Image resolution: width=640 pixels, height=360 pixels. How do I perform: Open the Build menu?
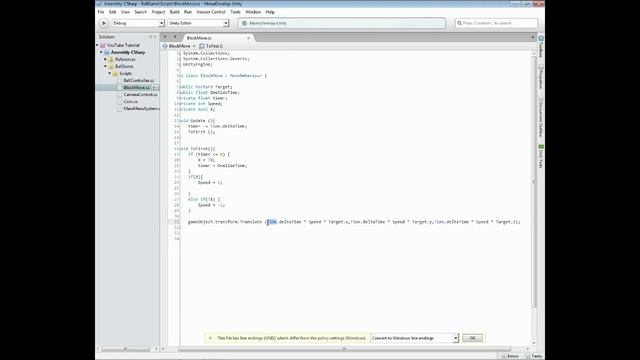[174, 12]
